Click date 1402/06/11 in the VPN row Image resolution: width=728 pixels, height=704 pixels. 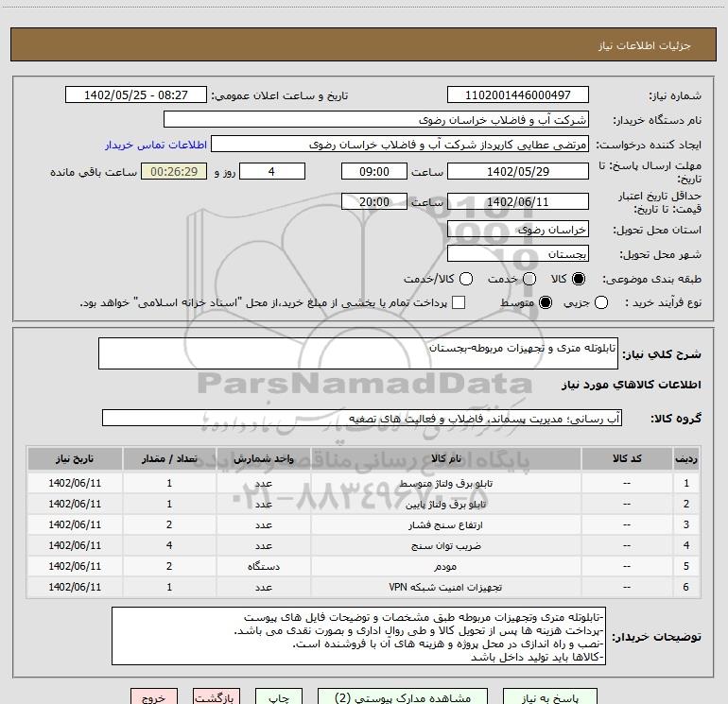[x=75, y=587]
